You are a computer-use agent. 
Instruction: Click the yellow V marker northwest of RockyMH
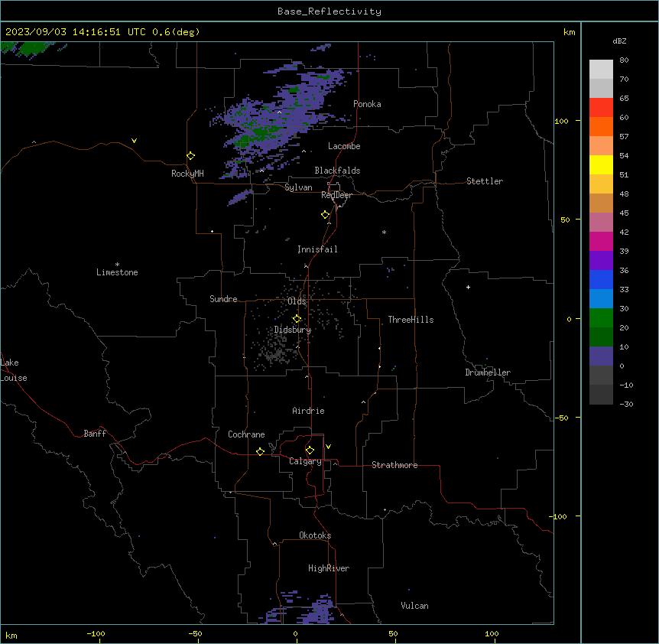pyautogui.click(x=134, y=141)
